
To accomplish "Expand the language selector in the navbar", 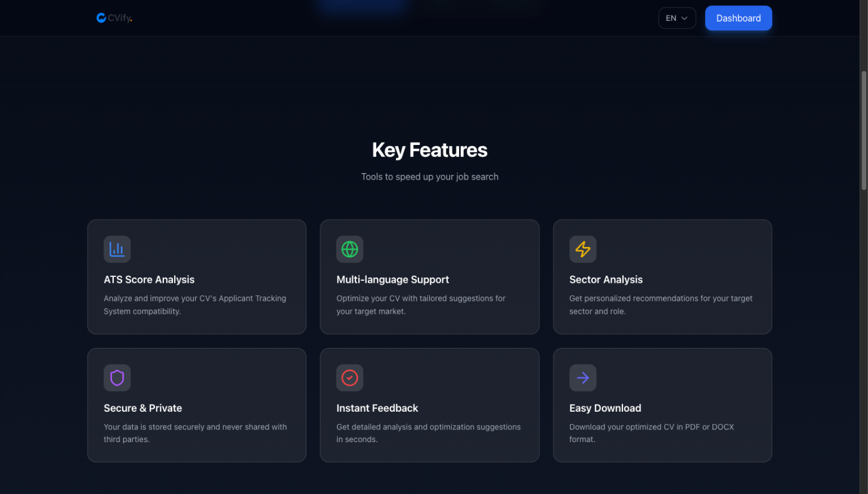I will click(x=677, y=18).
